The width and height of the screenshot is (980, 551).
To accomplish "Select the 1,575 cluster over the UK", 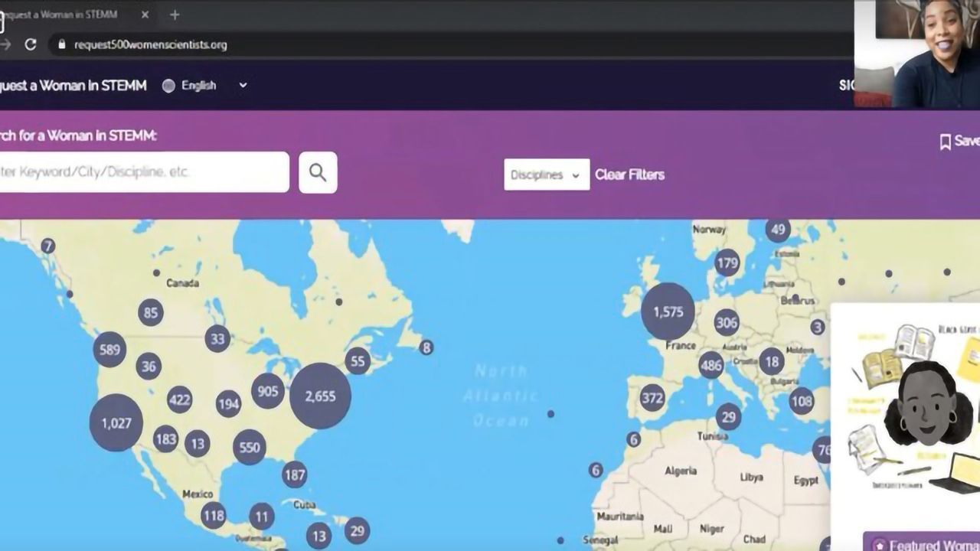I will tap(668, 311).
